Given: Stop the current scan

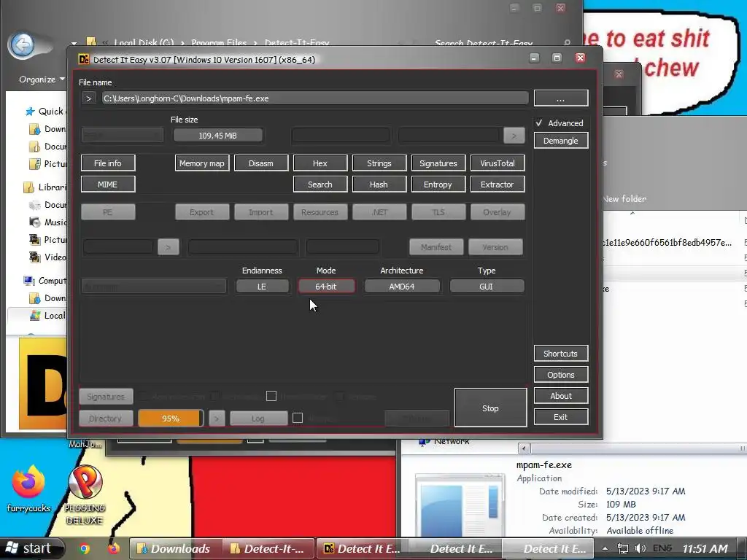Looking at the screenshot, I should tap(491, 408).
